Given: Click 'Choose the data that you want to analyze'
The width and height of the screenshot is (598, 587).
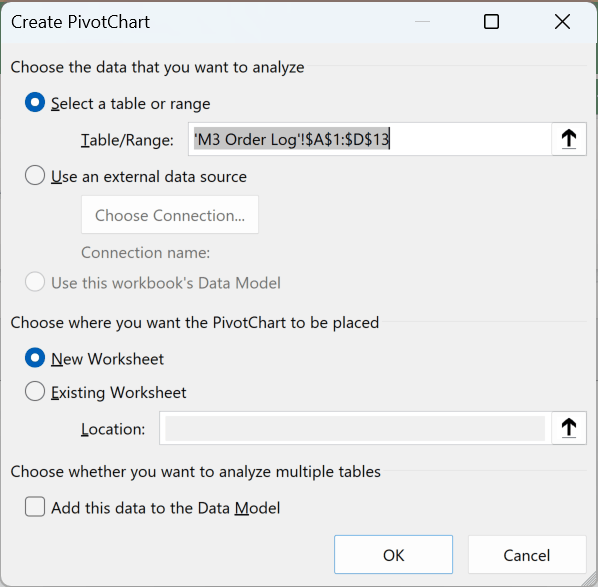Looking at the screenshot, I should pyautogui.click(x=157, y=68).
